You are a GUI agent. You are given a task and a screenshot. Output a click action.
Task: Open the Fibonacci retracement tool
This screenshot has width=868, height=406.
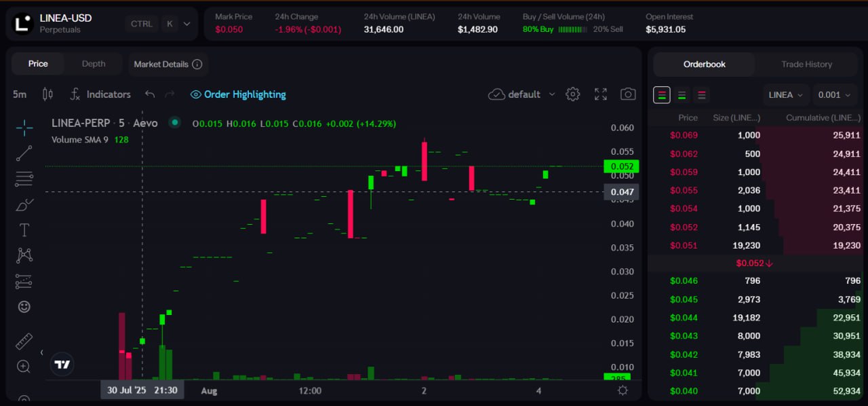click(24, 179)
